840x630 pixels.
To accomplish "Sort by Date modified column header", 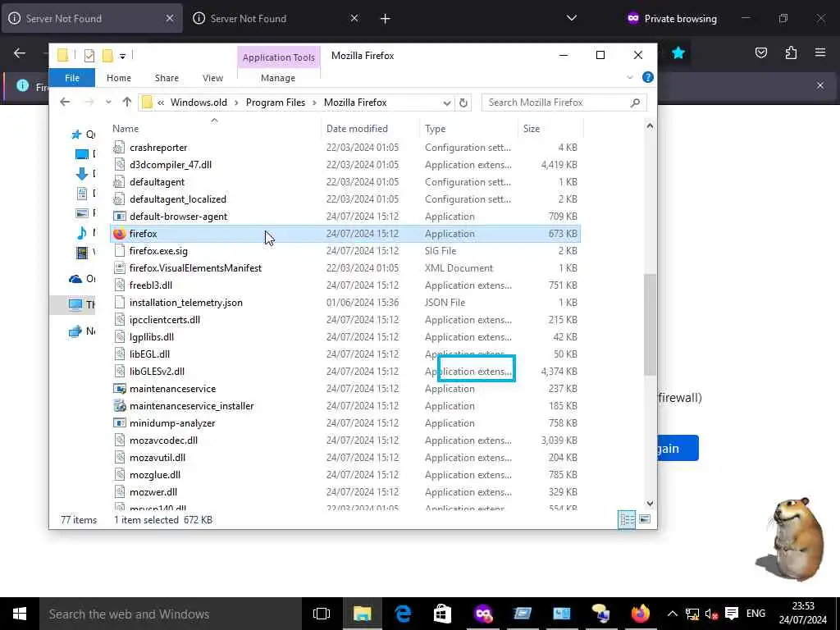I will pos(357,129).
